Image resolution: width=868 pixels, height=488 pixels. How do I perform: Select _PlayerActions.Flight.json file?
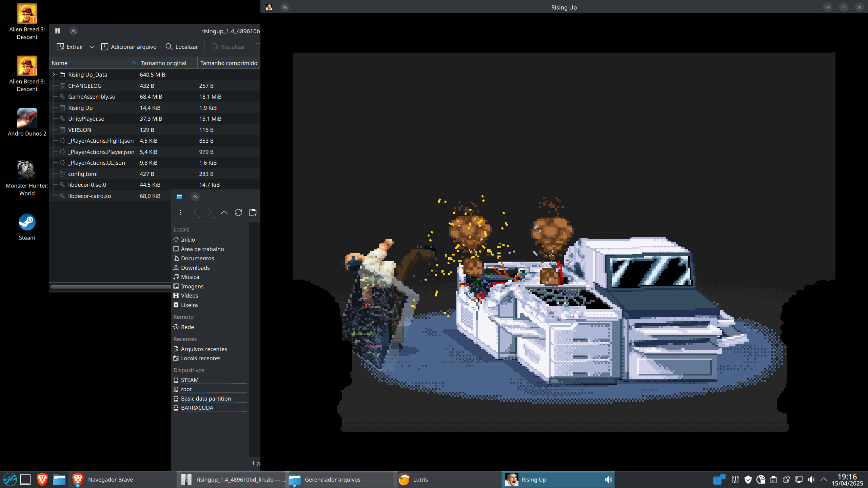[x=155, y=141]
